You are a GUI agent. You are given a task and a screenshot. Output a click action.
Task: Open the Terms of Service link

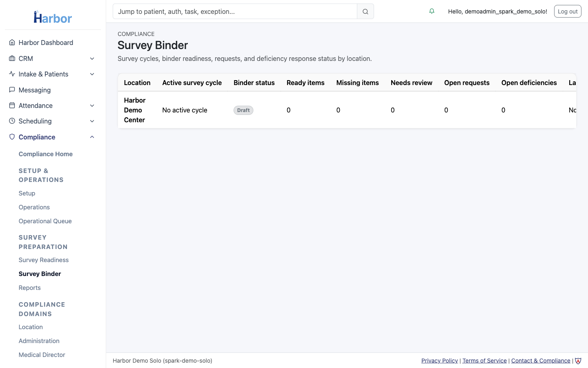point(485,361)
